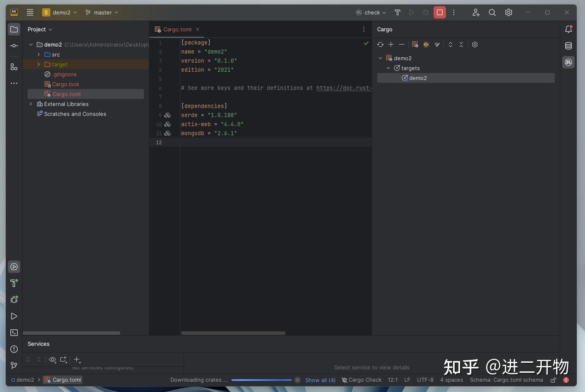Collapse the target folder in Project tree

pos(38,64)
